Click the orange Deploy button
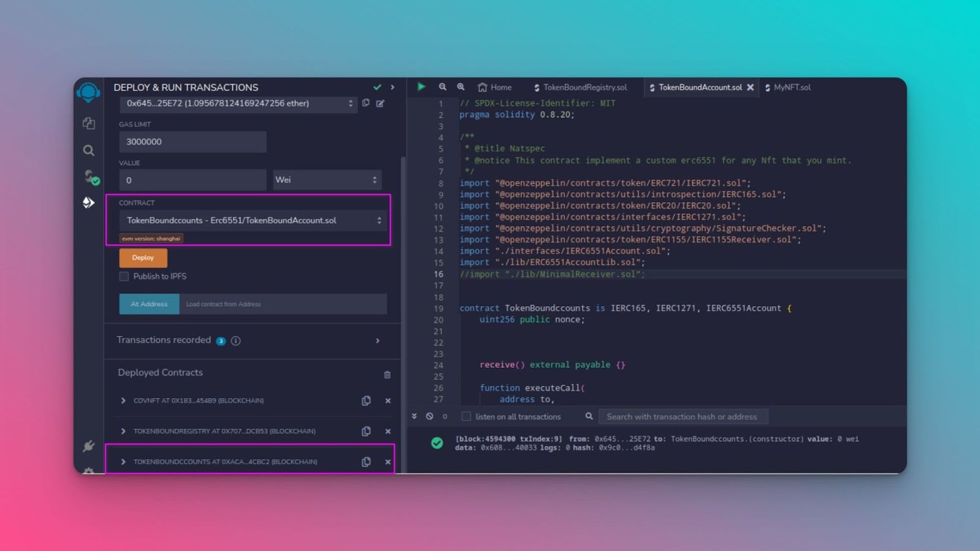980x551 pixels. 143,258
